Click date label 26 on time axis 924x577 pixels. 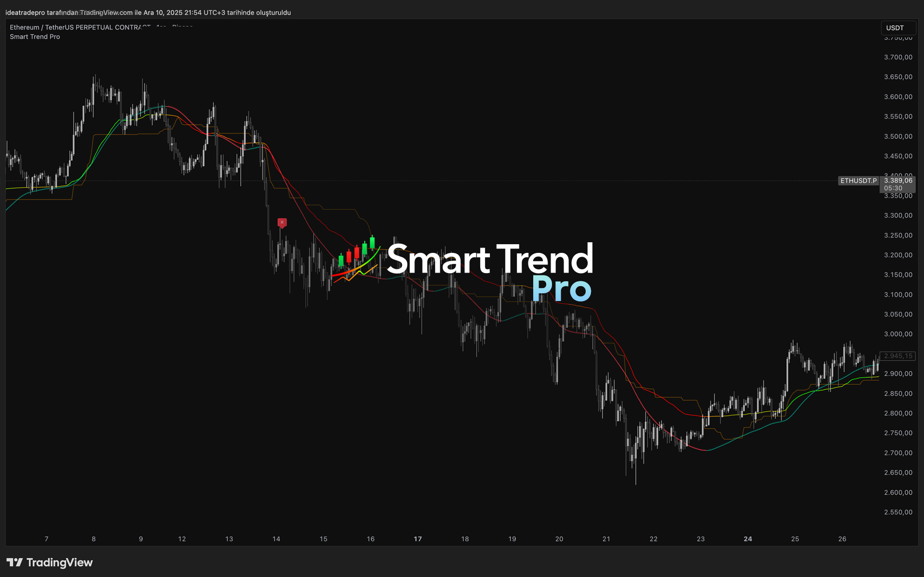coord(842,539)
